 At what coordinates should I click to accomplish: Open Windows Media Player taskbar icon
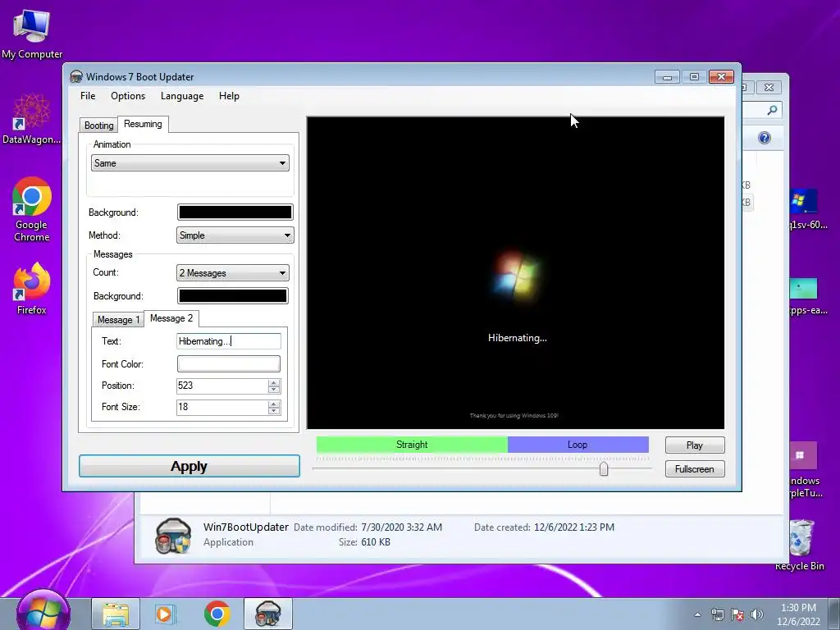tap(166, 614)
